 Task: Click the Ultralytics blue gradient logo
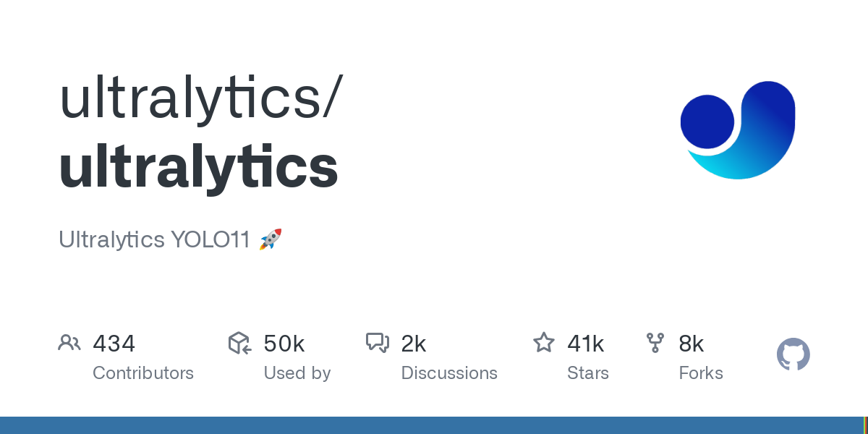tap(738, 130)
